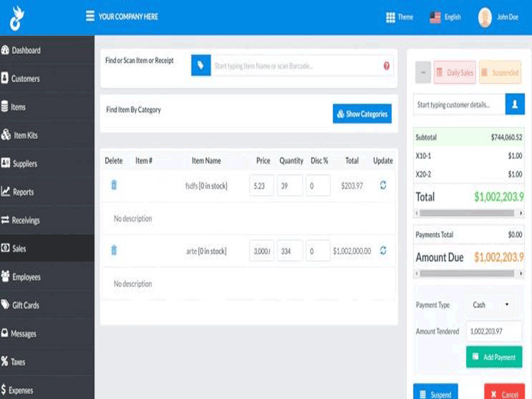
Task: Click the horizontal scrollbar under Total
Action: pyautogui.click(x=468, y=213)
